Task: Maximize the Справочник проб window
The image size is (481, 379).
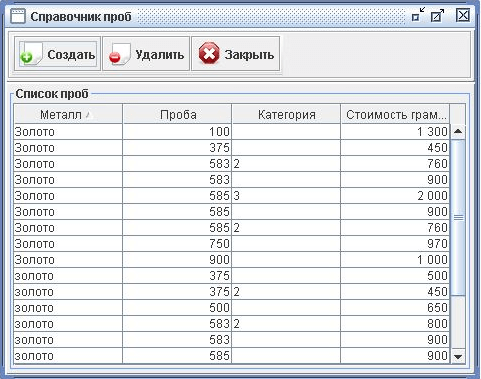Action: [x=437, y=16]
